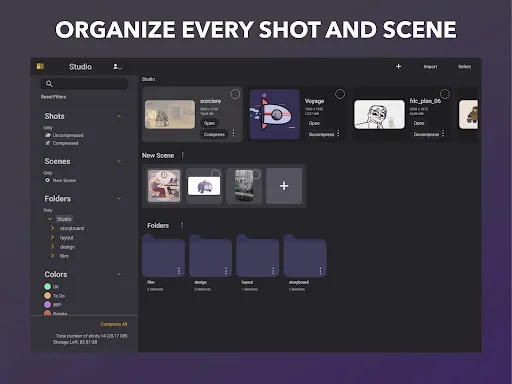Open the Voyage shot
The height and width of the screenshot is (384, 512).
pyautogui.click(x=314, y=123)
